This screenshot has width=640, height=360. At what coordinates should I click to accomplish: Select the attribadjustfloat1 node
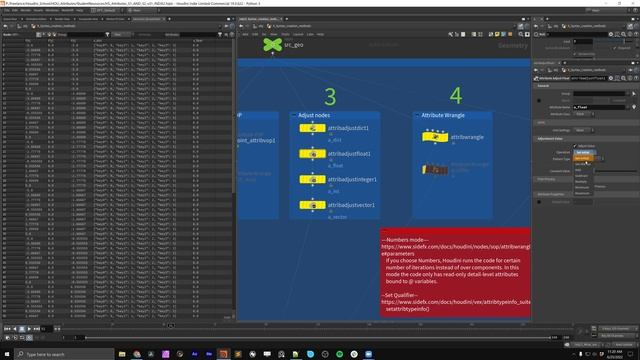tap(312, 154)
